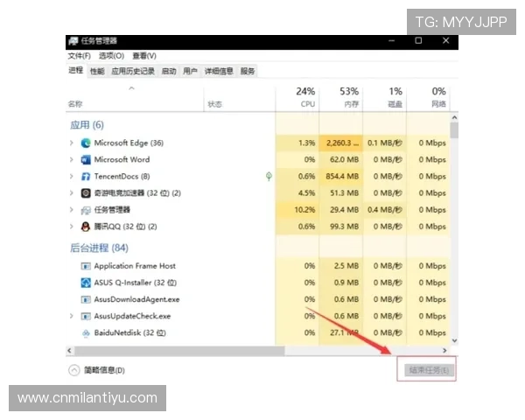Expand the TencentDocs process group

click(72, 177)
